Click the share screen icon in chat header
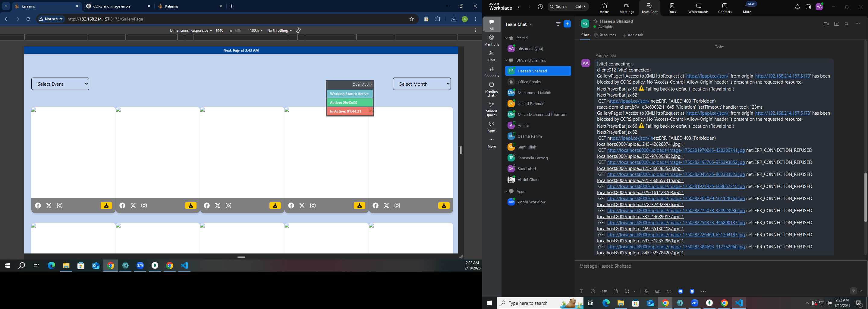The height and width of the screenshot is (309, 868). pos(836,24)
